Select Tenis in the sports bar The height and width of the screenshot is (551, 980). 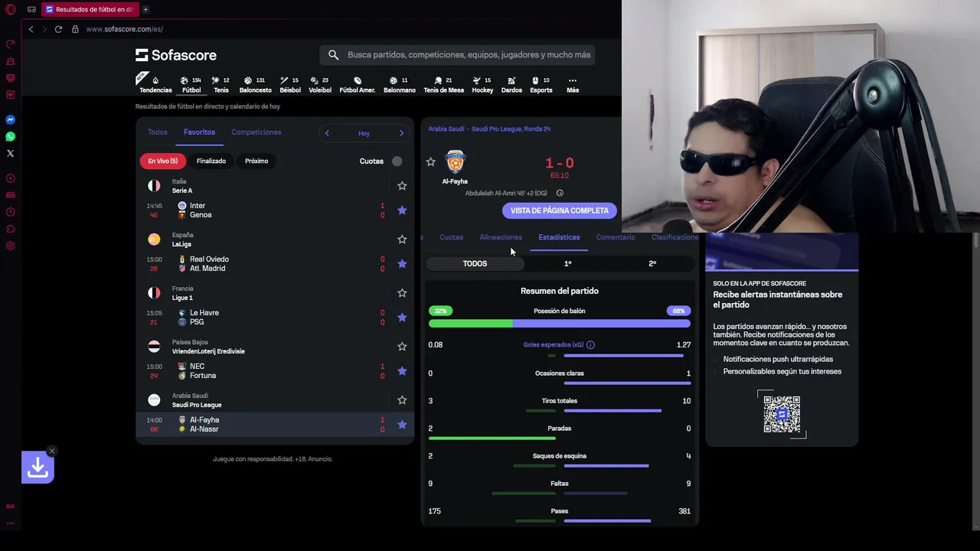(220, 84)
